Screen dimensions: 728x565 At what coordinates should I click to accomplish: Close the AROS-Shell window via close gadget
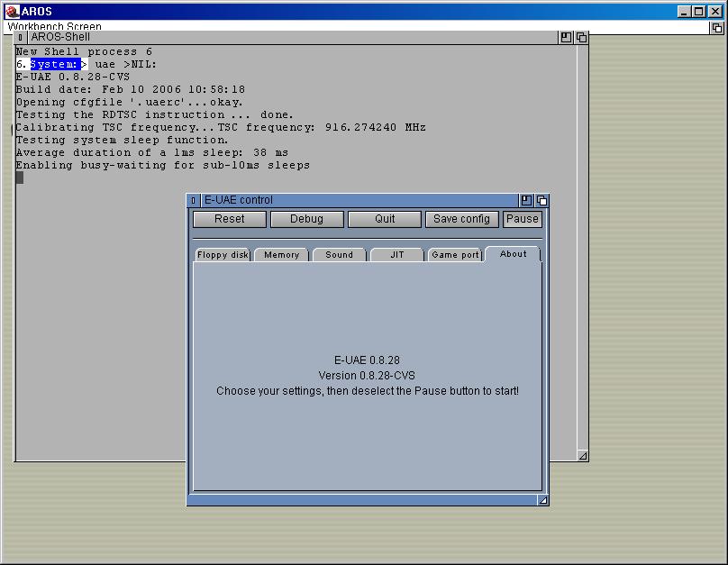[21, 37]
